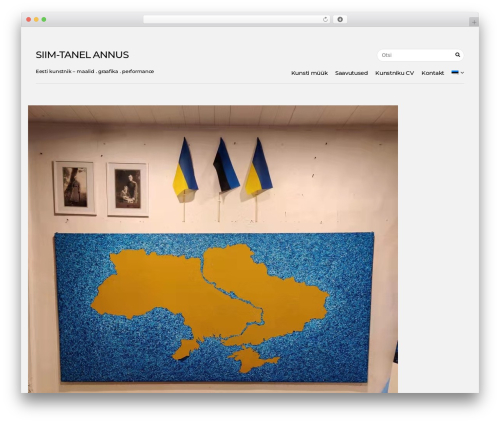Open the Kontakt menu item
This screenshot has height=423, width=500.
[432, 73]
